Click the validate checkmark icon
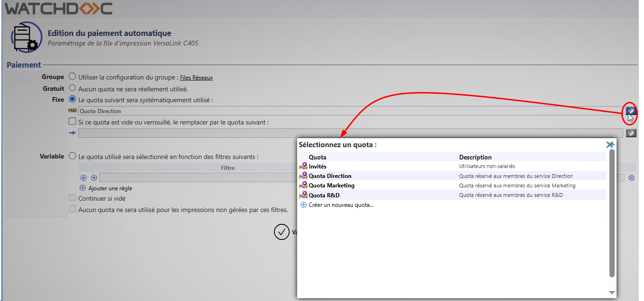Viewport: 644px width, 301px height. [282, 232]
